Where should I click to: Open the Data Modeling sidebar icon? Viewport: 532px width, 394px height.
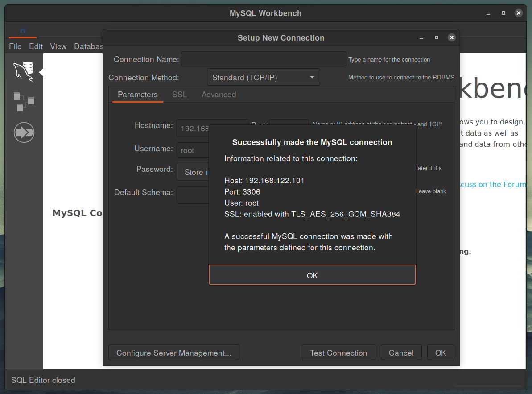pyautogui.click(x=24, y=101)
